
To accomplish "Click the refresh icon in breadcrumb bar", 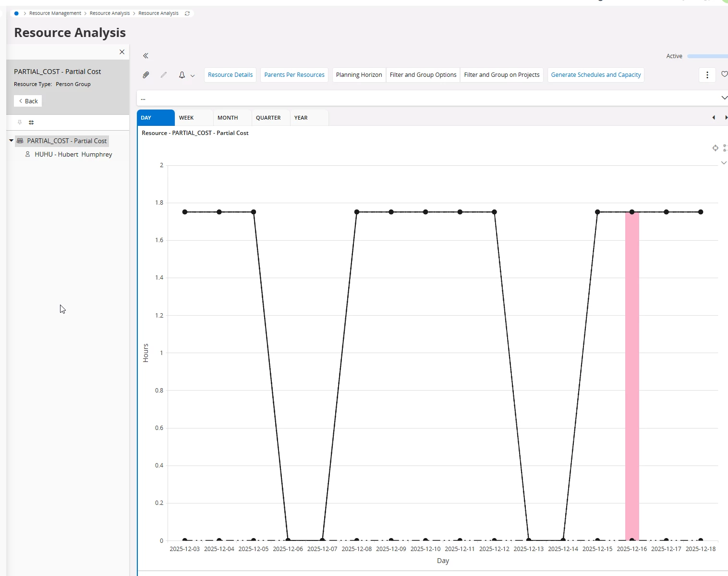I will point(187,13).
